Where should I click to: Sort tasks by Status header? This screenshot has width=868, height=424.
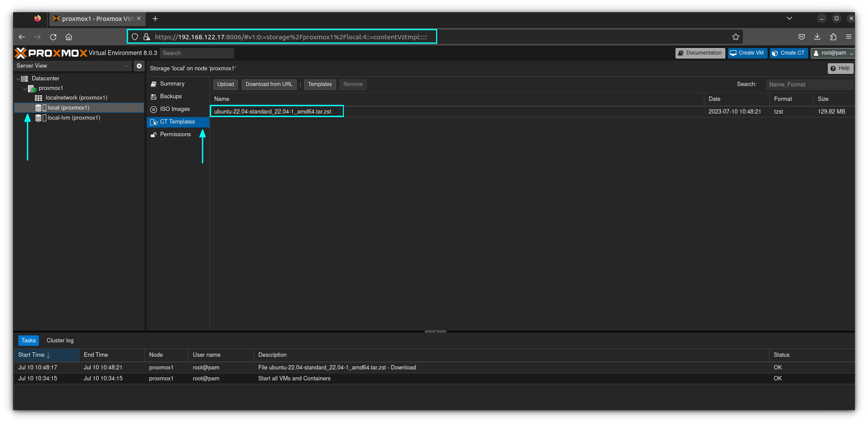[x=812, y=355]
